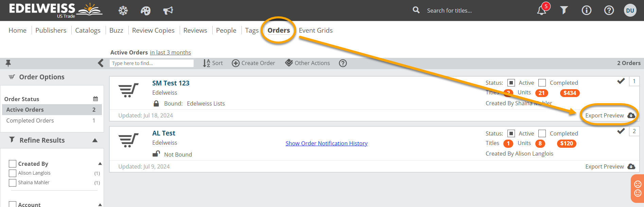Open the DU user avatar menu
The image size is (644, 207).
coord(630,10)
